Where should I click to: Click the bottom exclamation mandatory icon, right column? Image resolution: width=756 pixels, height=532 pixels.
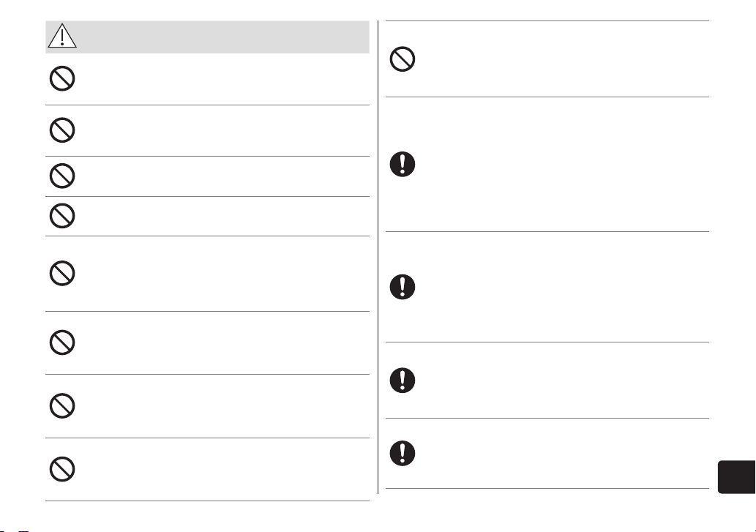[403, 453]
